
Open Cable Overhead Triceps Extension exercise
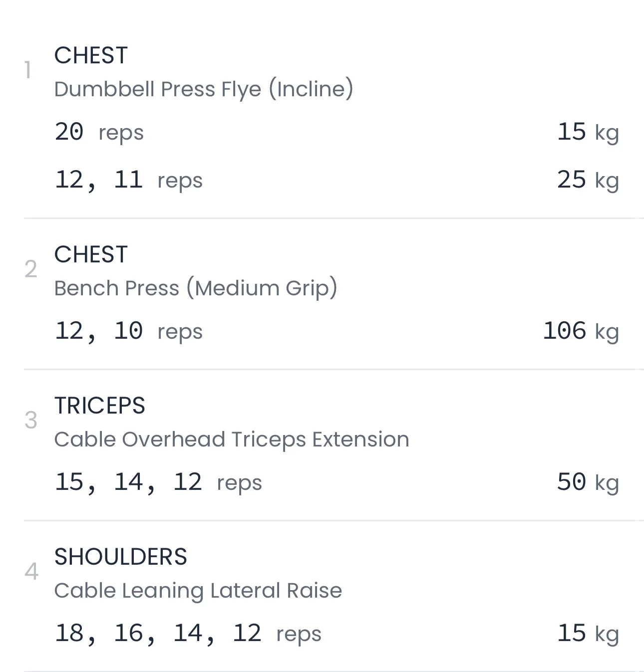(231, 440)
